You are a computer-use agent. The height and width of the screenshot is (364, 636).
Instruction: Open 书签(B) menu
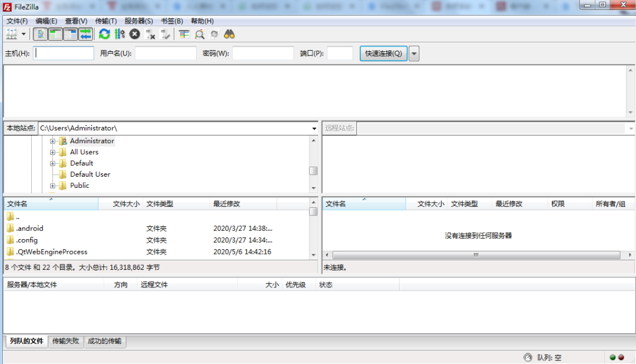(x=172, y=21)
